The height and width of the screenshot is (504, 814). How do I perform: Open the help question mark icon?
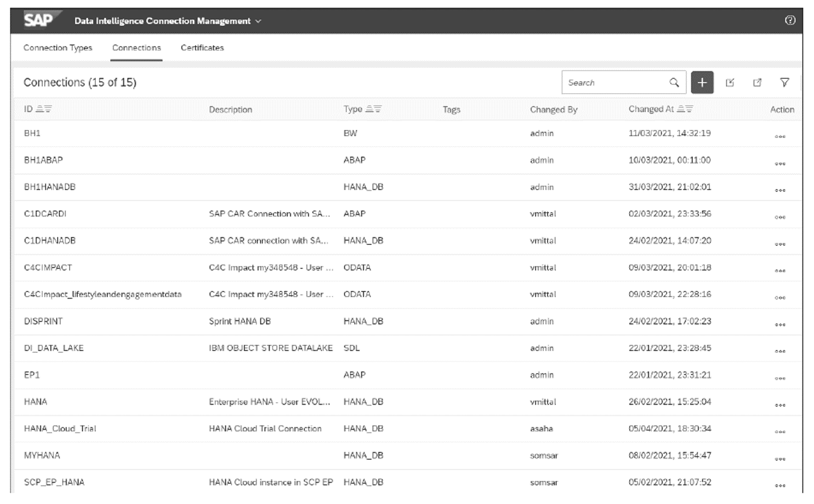[x=790, y=20]
